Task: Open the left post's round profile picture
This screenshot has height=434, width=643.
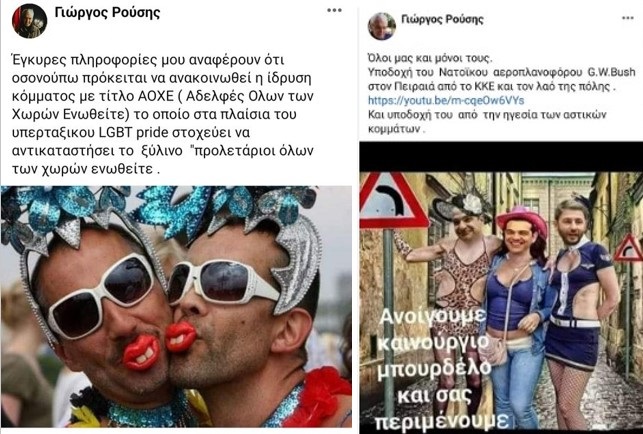Action: tap(30, 21)
